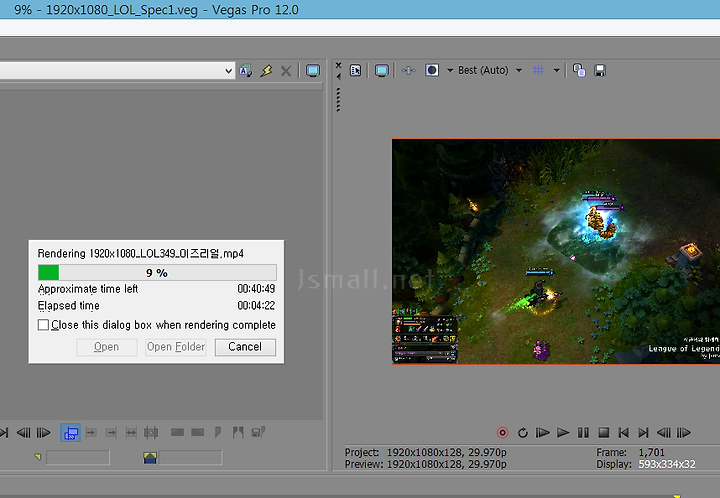Click second gray rectangle trimmer icon
The image size is (720, 498).
197,432
